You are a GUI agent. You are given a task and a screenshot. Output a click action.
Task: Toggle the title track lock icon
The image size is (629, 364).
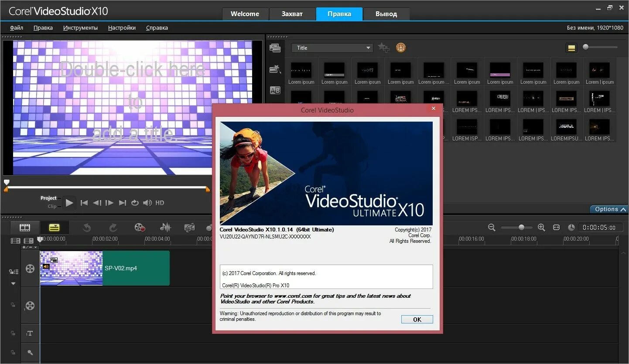pos(13,333)
